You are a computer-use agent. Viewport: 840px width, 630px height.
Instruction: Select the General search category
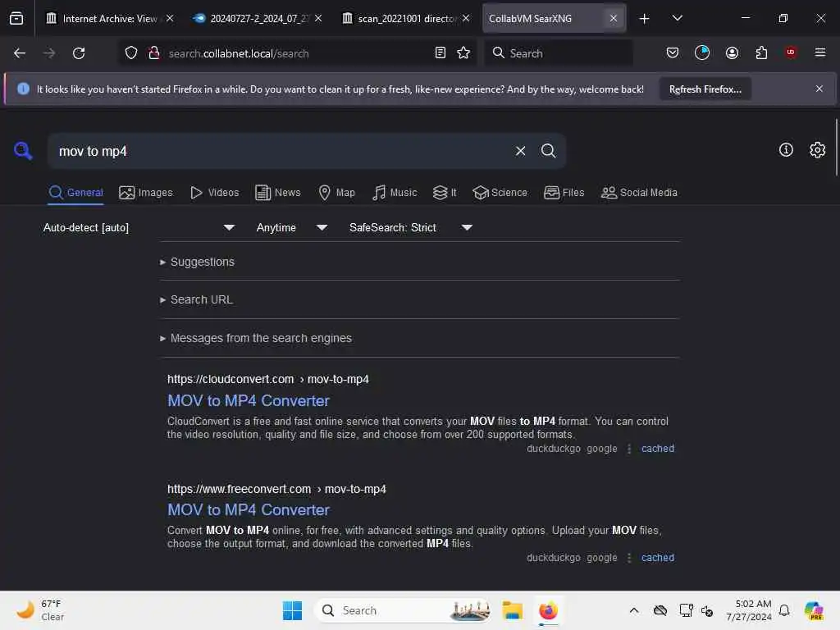pyautogui.click(x=76, y=193)
